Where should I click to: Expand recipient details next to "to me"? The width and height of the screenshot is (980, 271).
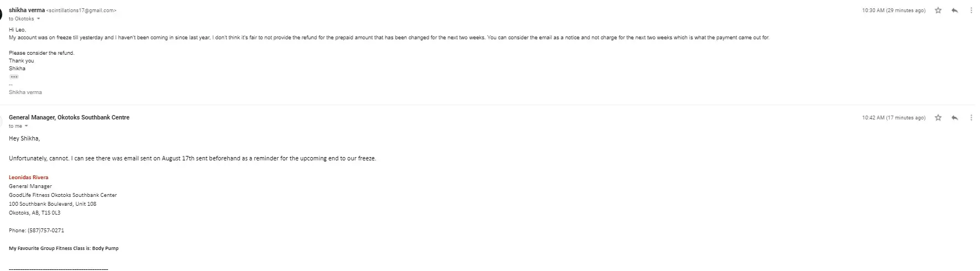(x=26, y=126)
